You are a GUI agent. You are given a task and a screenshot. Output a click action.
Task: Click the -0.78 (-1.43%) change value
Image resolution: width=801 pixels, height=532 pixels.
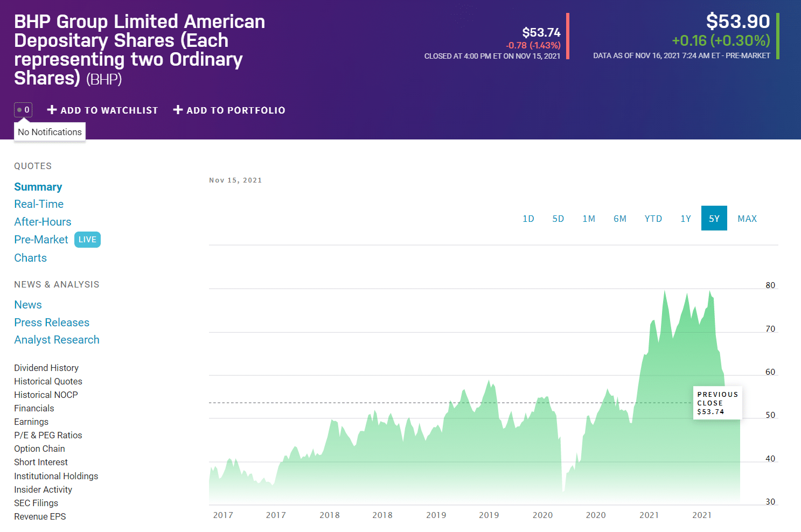[533, 45]
